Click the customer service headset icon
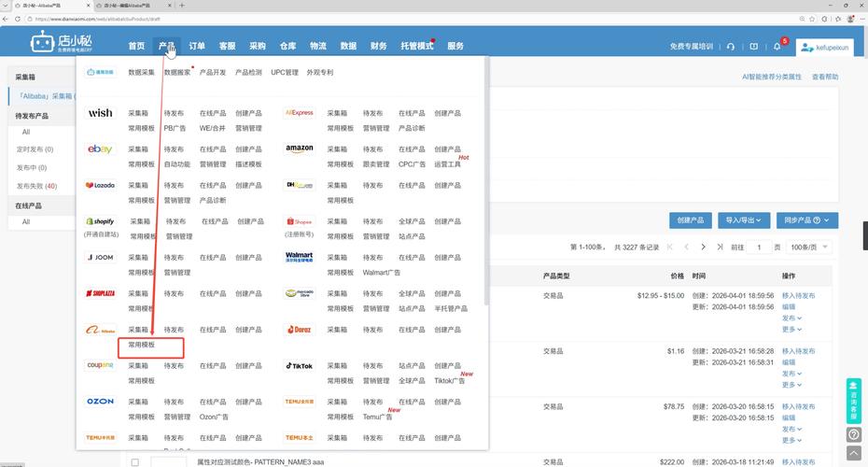Viewport: 868px width, 467px height. 731,47
